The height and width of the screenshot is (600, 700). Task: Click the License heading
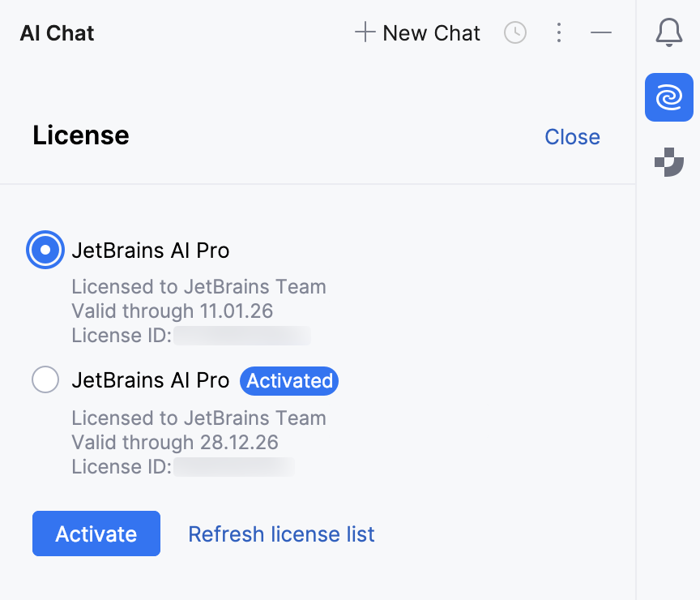[80, 135]
